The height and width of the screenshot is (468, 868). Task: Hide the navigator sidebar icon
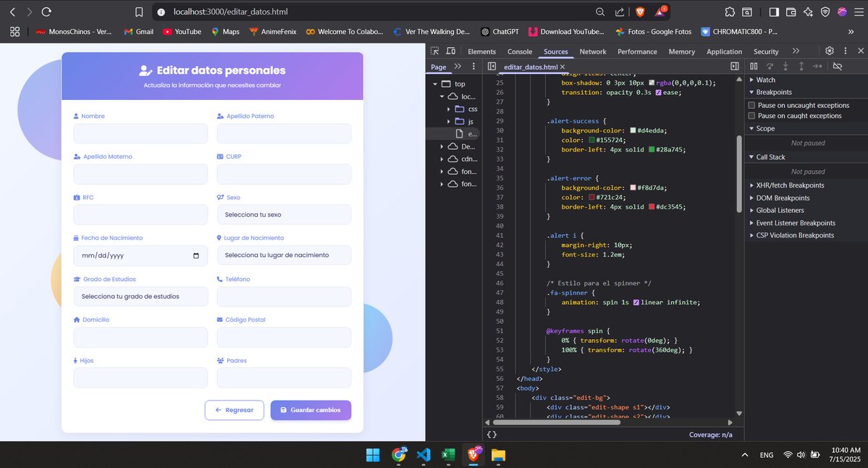pos(492,67)
